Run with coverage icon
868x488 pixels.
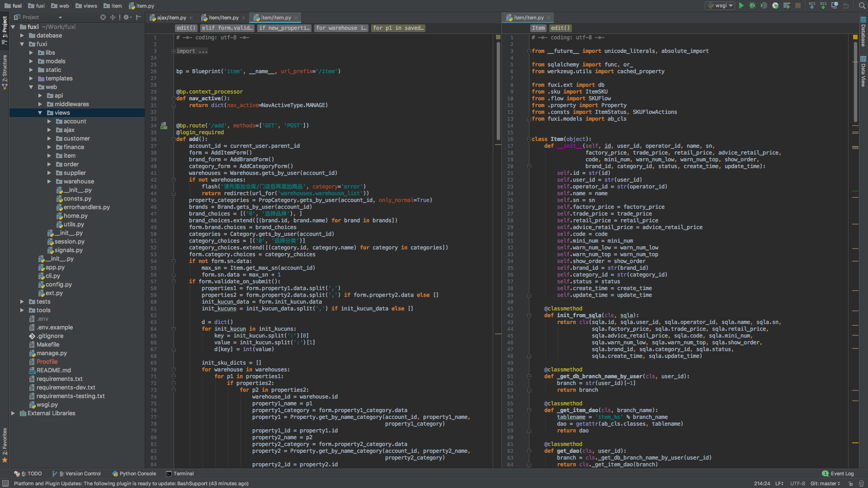click(x=764, y=5)
